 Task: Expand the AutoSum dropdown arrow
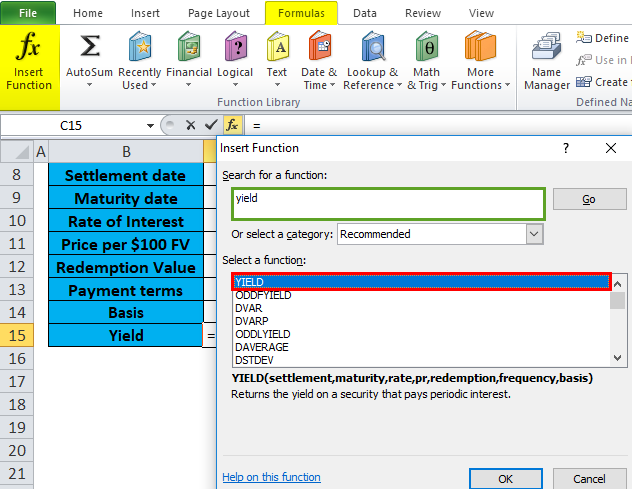(89, 85)
